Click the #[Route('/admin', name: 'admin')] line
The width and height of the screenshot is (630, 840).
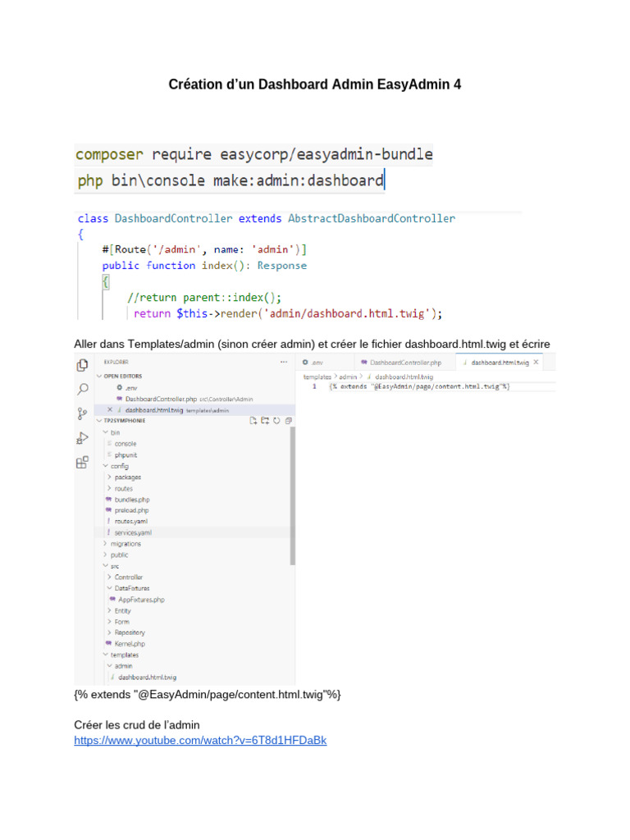[x=204, y=249]
